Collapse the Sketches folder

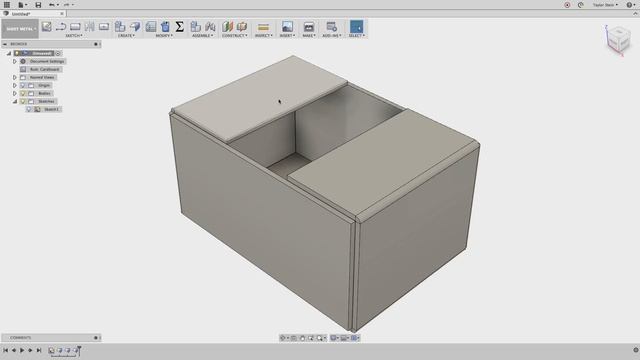point(15,101)
